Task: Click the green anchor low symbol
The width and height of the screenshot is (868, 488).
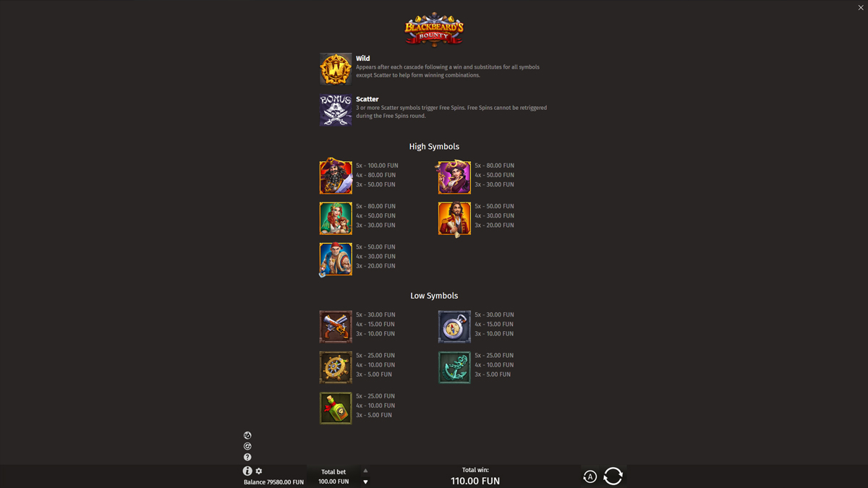Action: click(x=454, y=367)
